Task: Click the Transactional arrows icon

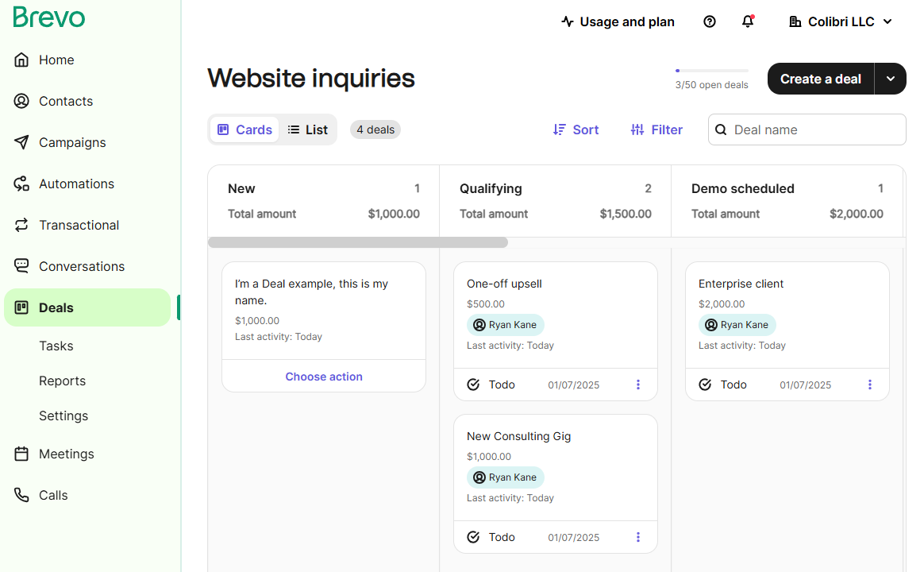Action: tap(21, 226)
